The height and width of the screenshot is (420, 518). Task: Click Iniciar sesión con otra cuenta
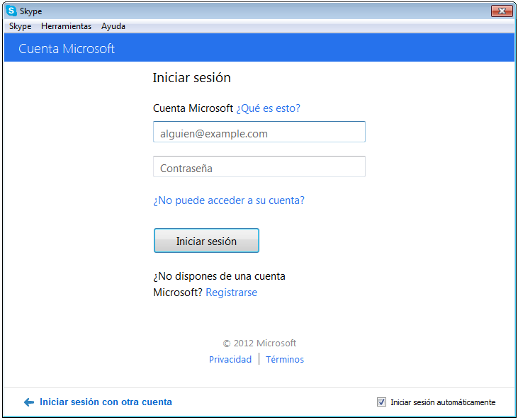click(x=106, y=402)
